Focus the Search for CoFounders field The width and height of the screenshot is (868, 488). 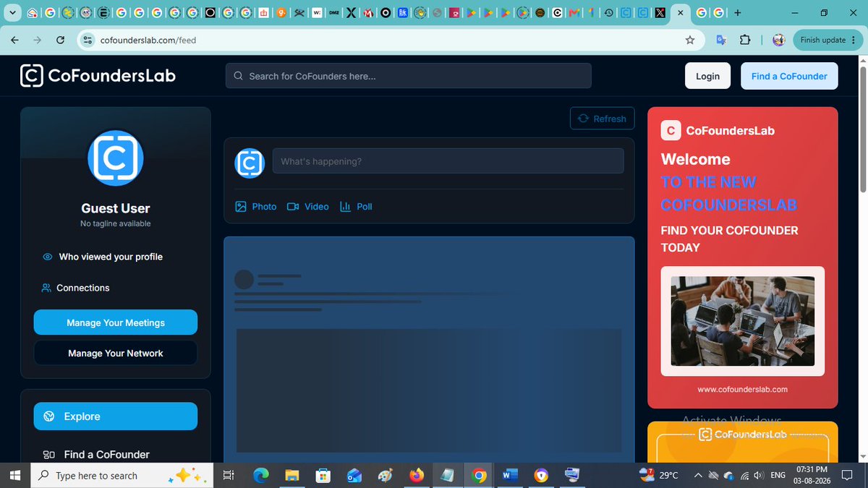[x=409, y=76]
